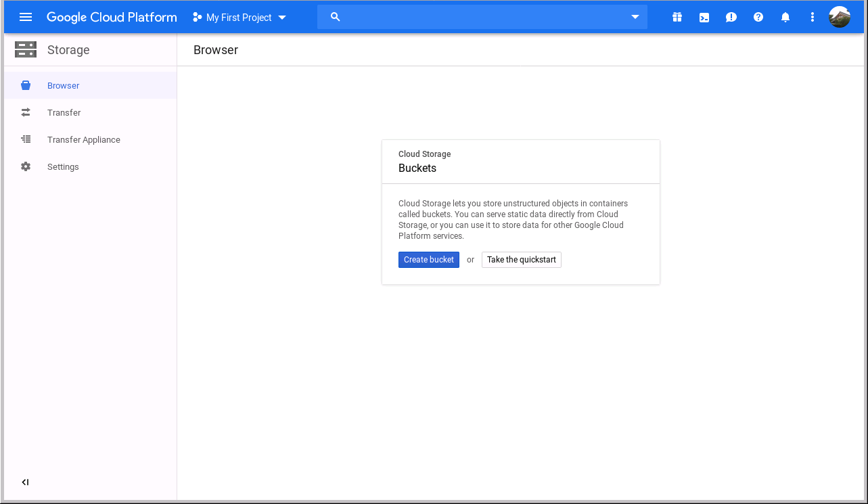Click the Buckets card heading
Image resolution: width=868 pixels, height=504 pixels.
[x=417, y=168]
